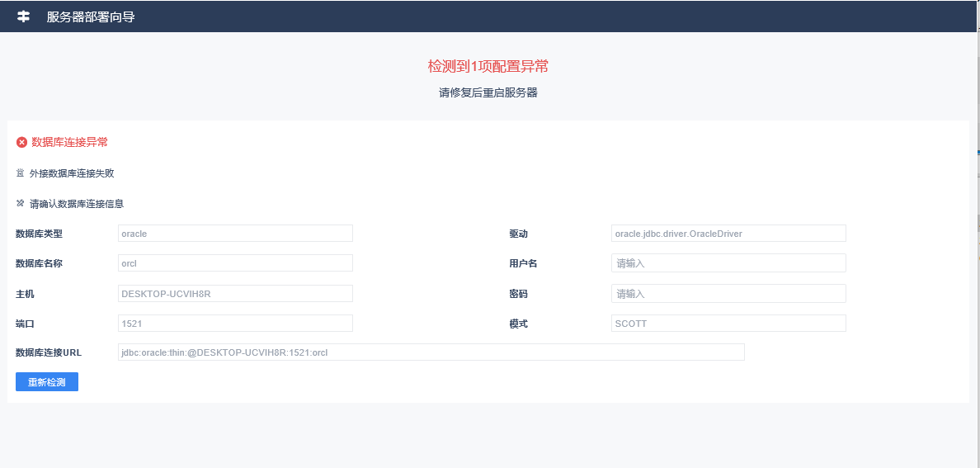
Task: Click the 服务器部署向导 header title
Action: click(x=92, y=17)
